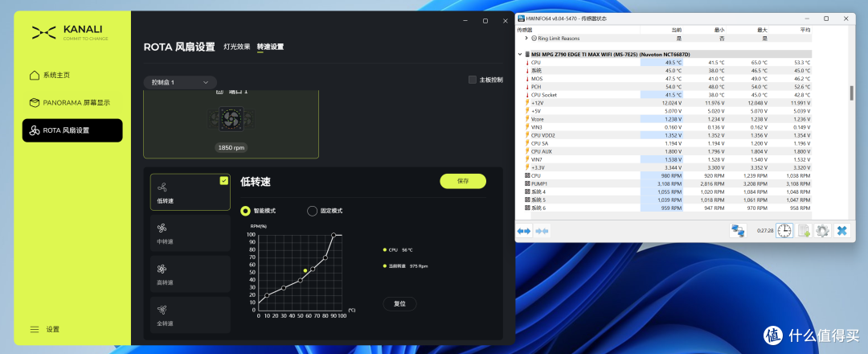Switch to the 转速设置 speed settings tab

(x=270, y=47)
